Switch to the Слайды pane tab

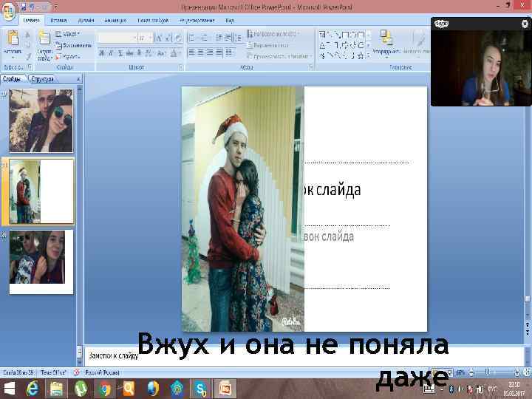point(12,79)
